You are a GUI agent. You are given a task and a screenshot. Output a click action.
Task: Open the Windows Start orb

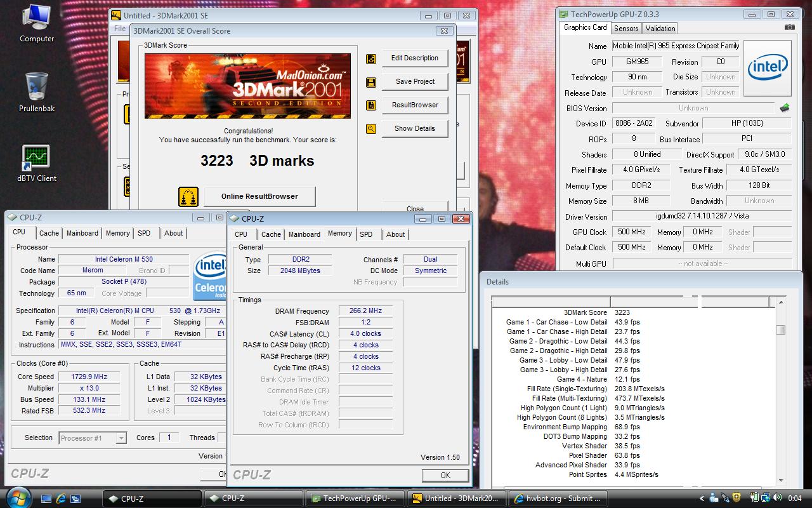pos(17,497)
